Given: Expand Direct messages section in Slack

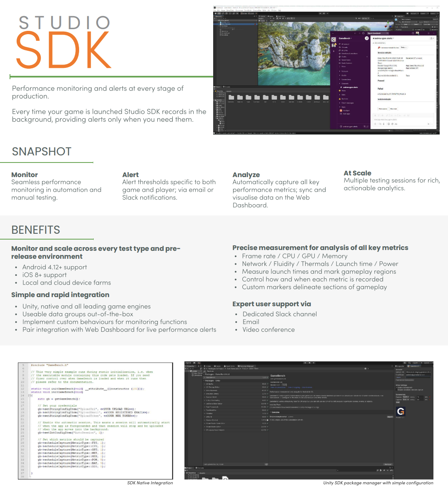Looking at the screenshot, I should (340, 103).
